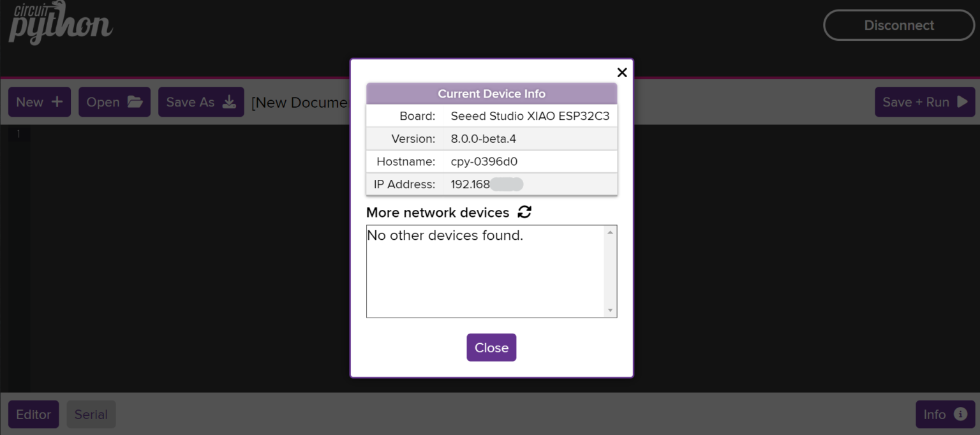Click line number 1 in the editor
This screenshot has width=980, height=435.
coord(19,134)
